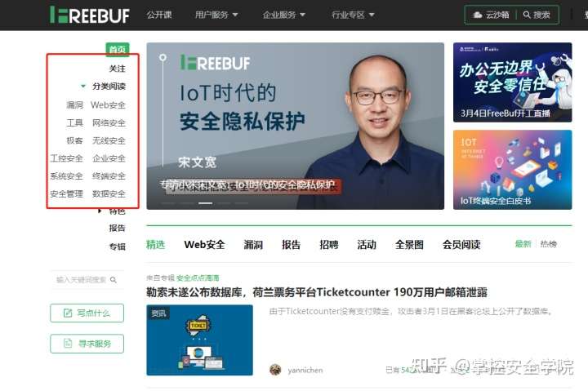
Task: Click the FreeBuf logo in header
Action: 90,15
